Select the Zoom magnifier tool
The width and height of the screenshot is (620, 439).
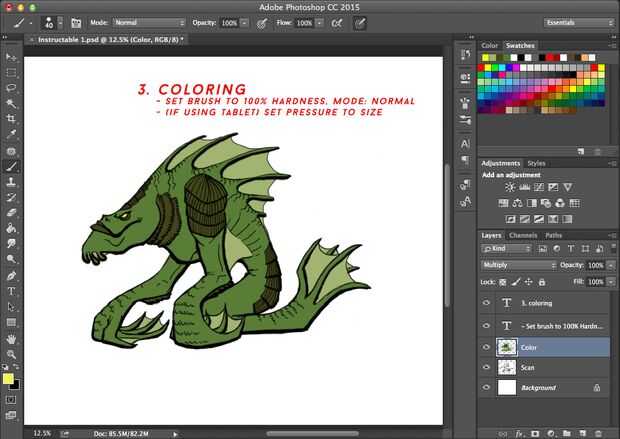tap(12, 354)
